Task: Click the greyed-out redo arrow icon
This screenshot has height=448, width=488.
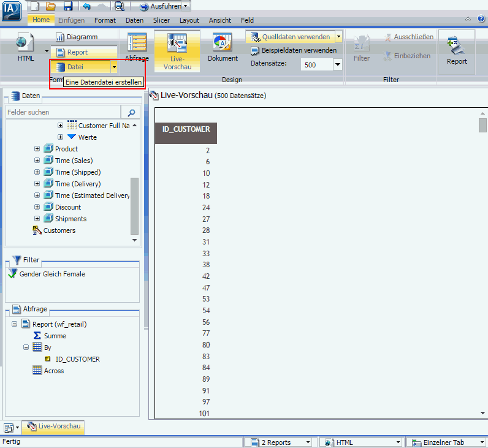Action: click(x=102, y=6)
